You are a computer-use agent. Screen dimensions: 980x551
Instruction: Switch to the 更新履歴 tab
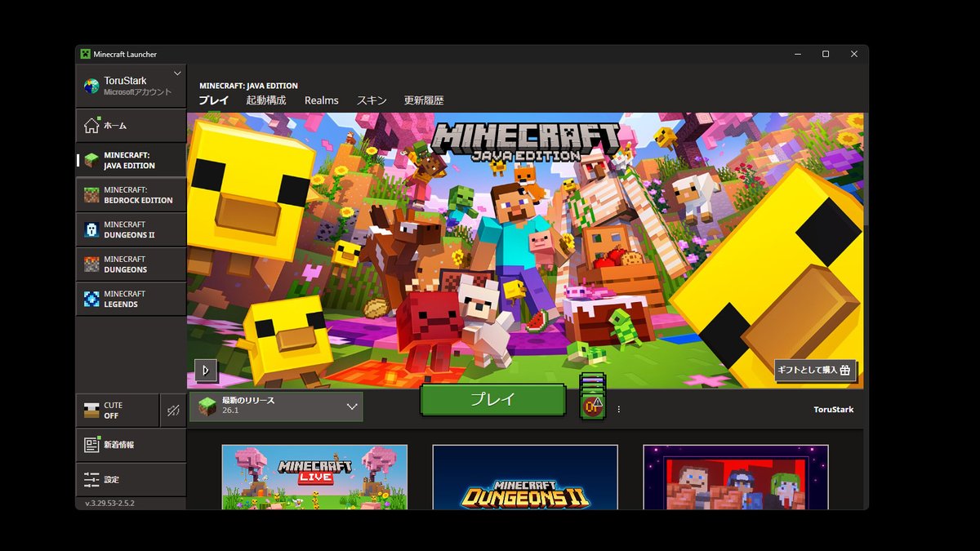click(x=424, y=100)
